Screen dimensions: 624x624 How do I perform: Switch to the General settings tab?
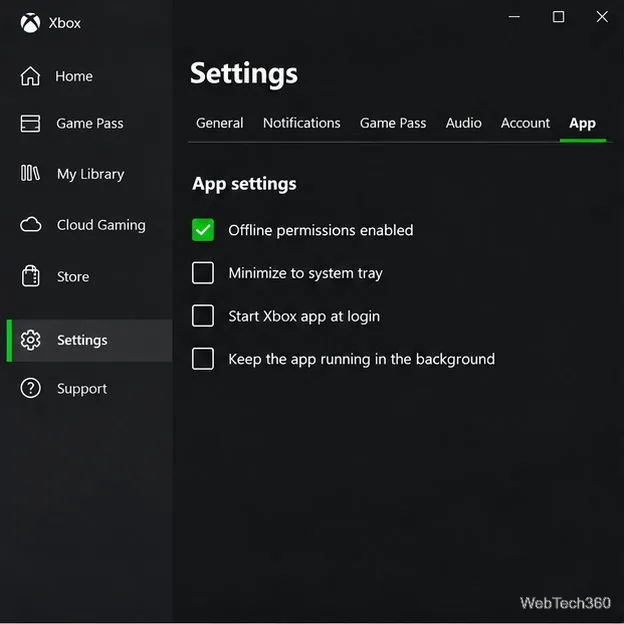tap(220, 123)
